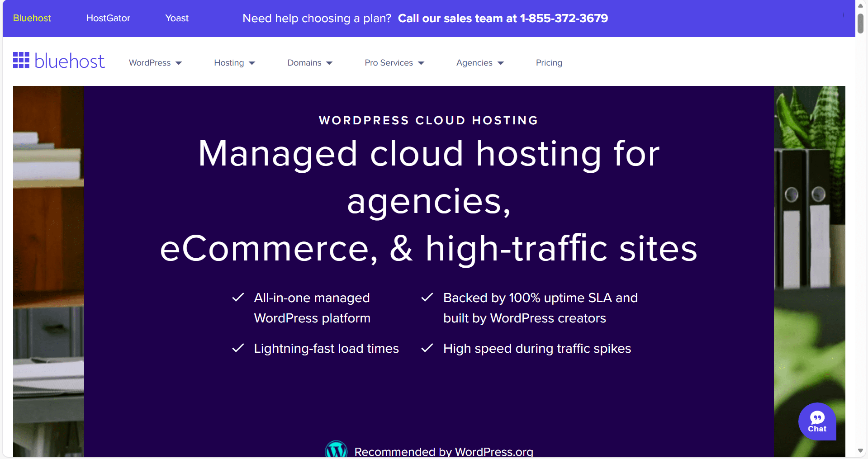Click checkmark beside "High speed during traffic spikes"
This screenshot has width=868, height=459.
[427, 348]
